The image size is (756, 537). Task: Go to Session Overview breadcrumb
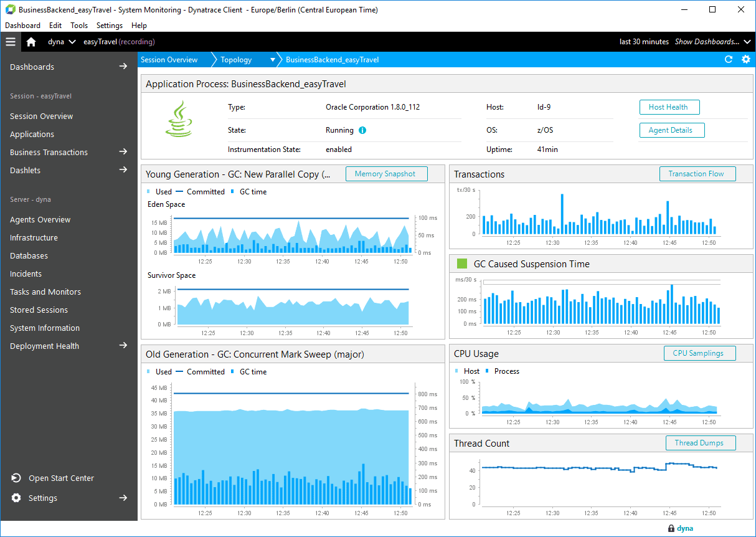pos(169,60)
